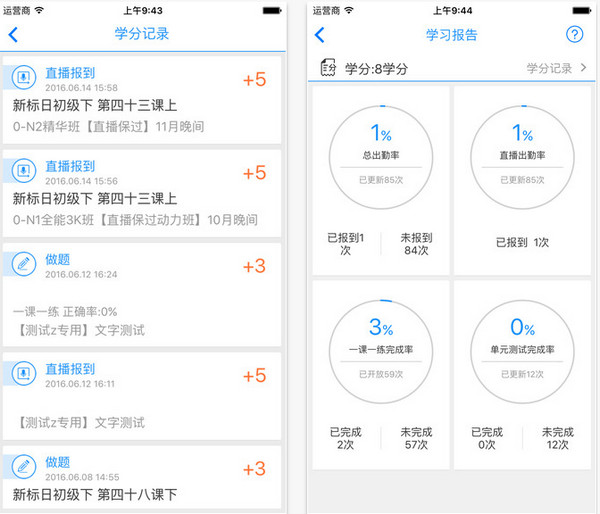Select the 一课一练完成率 3% progress circle
This screenshot has height=514, width=600.
381,351
